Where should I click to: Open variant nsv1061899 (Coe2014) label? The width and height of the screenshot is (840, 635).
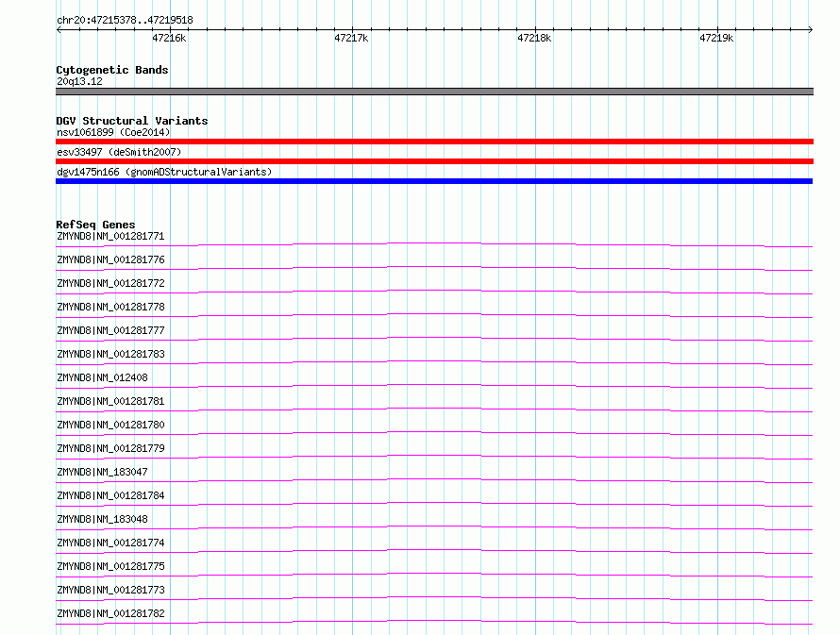[x=113, y=132]
